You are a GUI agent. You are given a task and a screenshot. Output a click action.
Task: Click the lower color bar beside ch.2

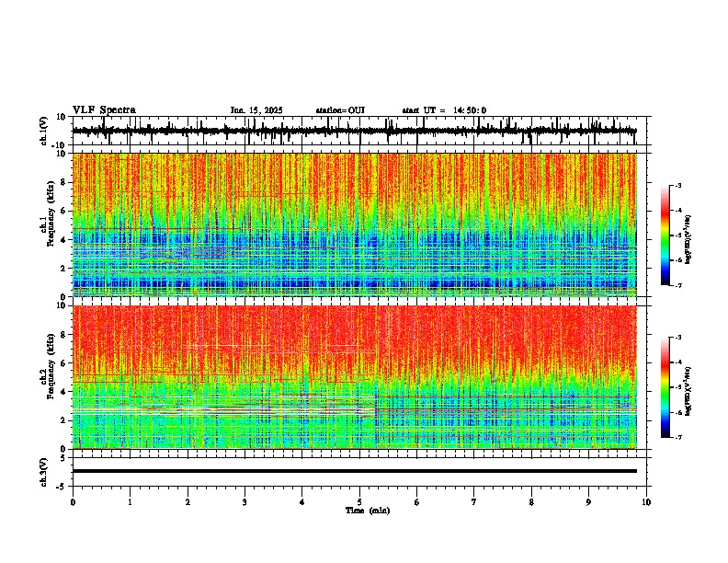click(665, 387)
